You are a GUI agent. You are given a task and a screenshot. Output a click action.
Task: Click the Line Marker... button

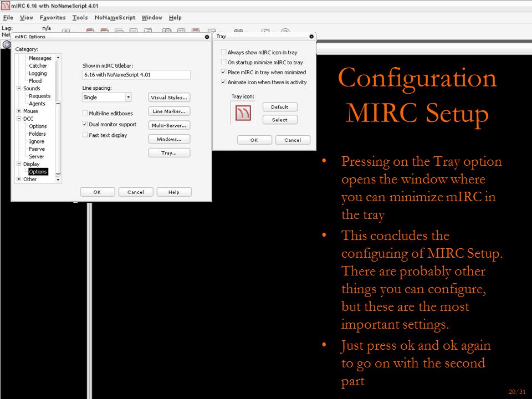point(169,111)
